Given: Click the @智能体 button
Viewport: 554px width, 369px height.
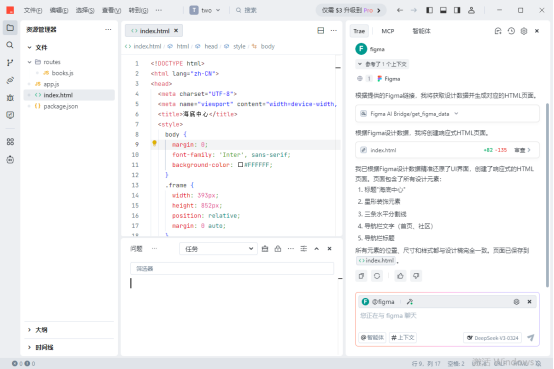Looking at the screenshot, I should [x=372, y=338].
